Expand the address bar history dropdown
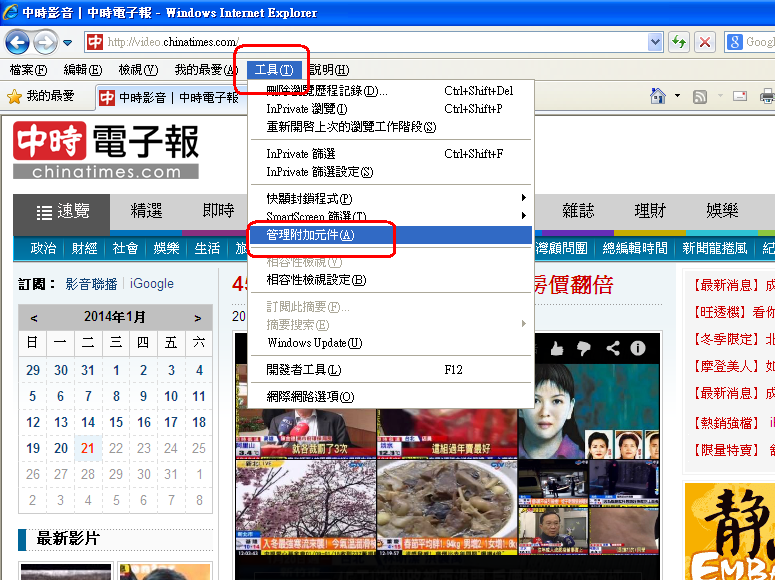 655,42
